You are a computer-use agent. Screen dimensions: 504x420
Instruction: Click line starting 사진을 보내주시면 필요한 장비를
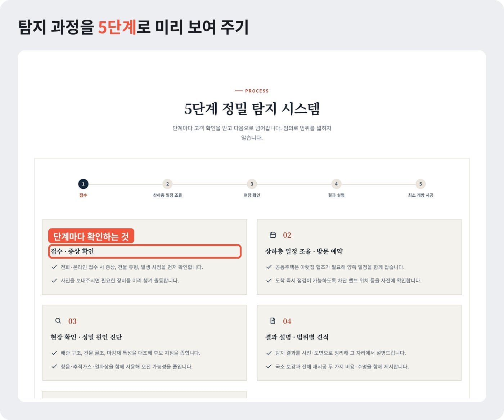pyautogui.click(x=120, y=281)
